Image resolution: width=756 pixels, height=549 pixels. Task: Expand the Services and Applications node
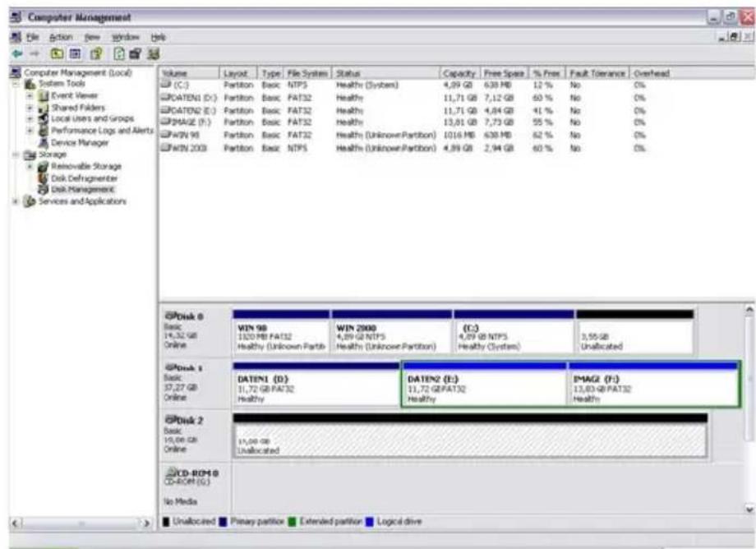[16, 201]
